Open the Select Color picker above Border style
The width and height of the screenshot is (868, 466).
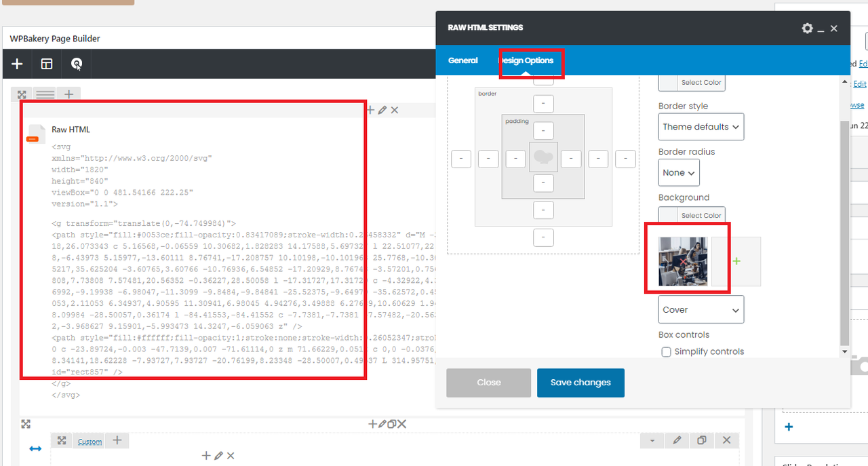pos(692,83)
